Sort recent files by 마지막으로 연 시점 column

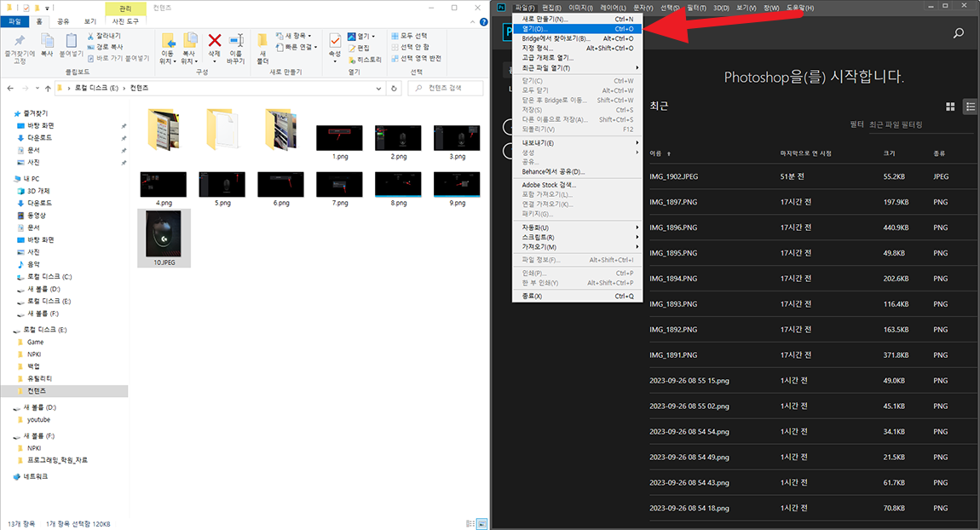pyautogui.click(x=805, y=153)
